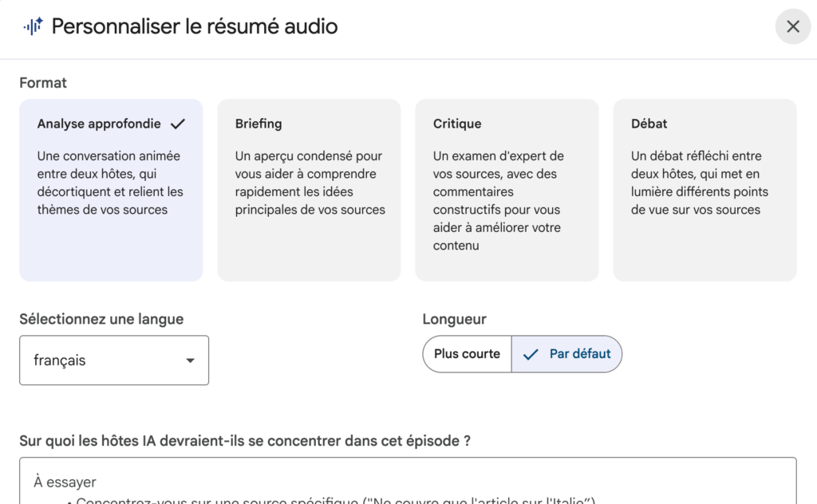The width and height of the screenshot is (817, 504).
Task: Click the audio waveform sparkle icon
Action: point(33,26)
